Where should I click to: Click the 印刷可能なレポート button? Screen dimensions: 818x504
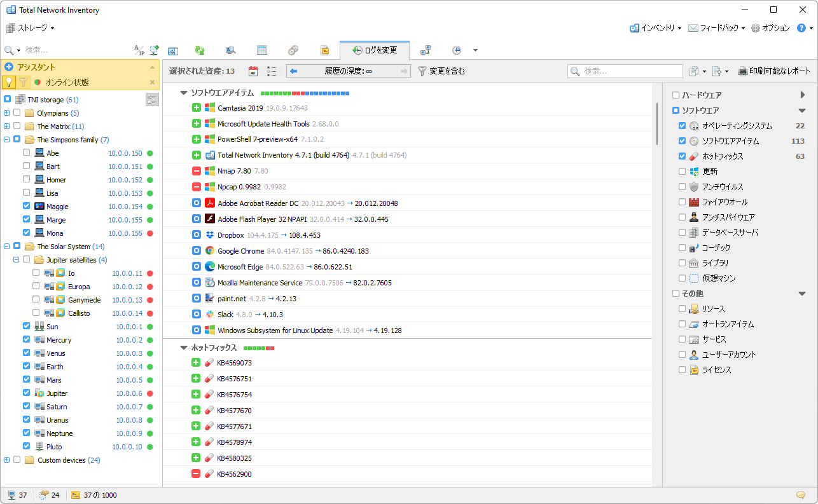coord(774,71)
